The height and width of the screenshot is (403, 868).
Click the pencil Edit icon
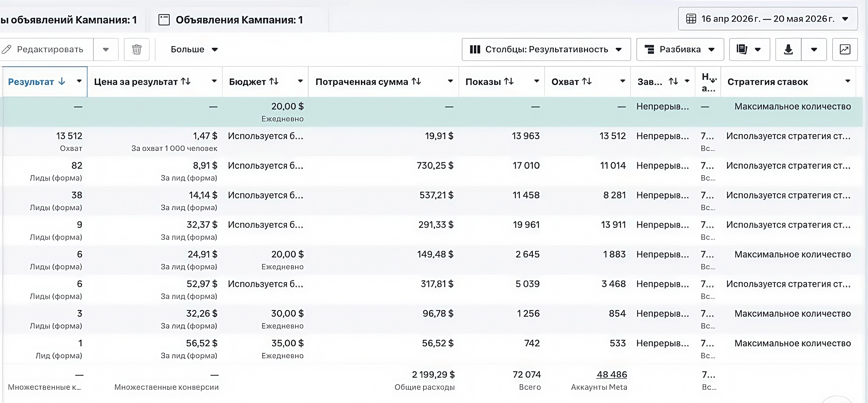(x=6, y=49)
